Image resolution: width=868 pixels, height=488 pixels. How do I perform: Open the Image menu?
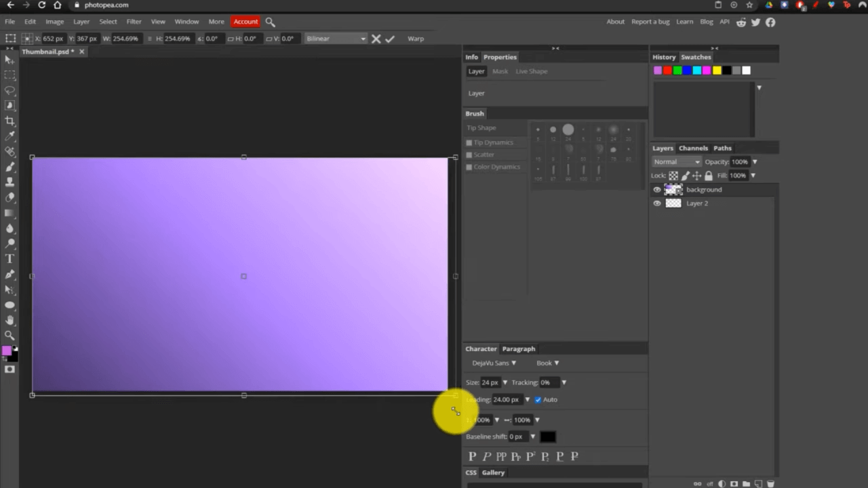tap(54, 22)
